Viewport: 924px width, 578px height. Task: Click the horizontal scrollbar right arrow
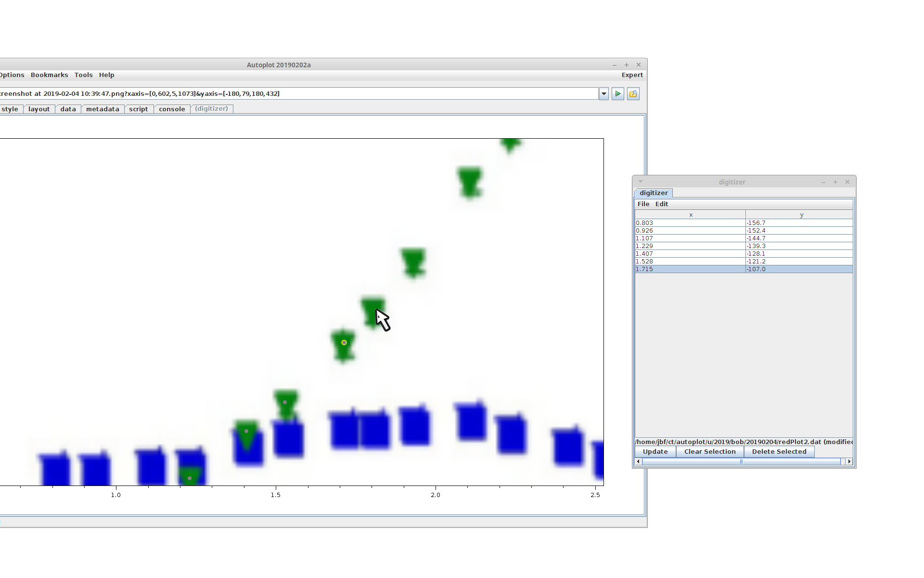(x=849, y=462)
